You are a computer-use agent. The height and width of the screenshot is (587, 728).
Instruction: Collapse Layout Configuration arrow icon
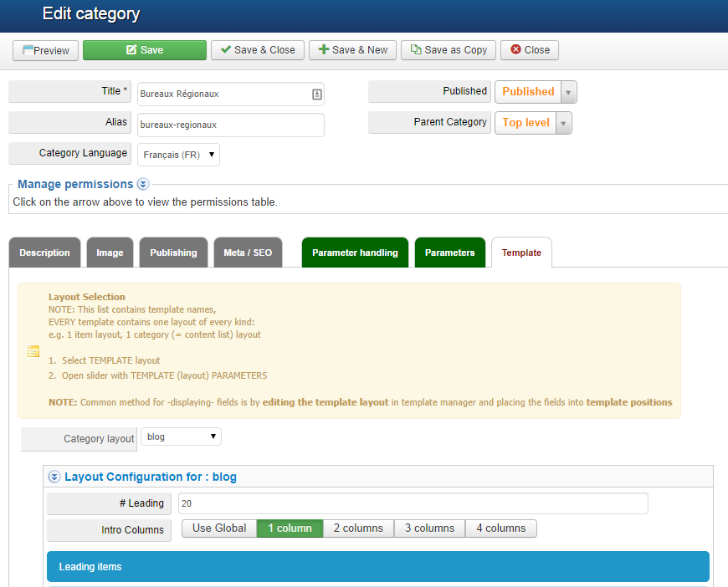coord(54,477)
